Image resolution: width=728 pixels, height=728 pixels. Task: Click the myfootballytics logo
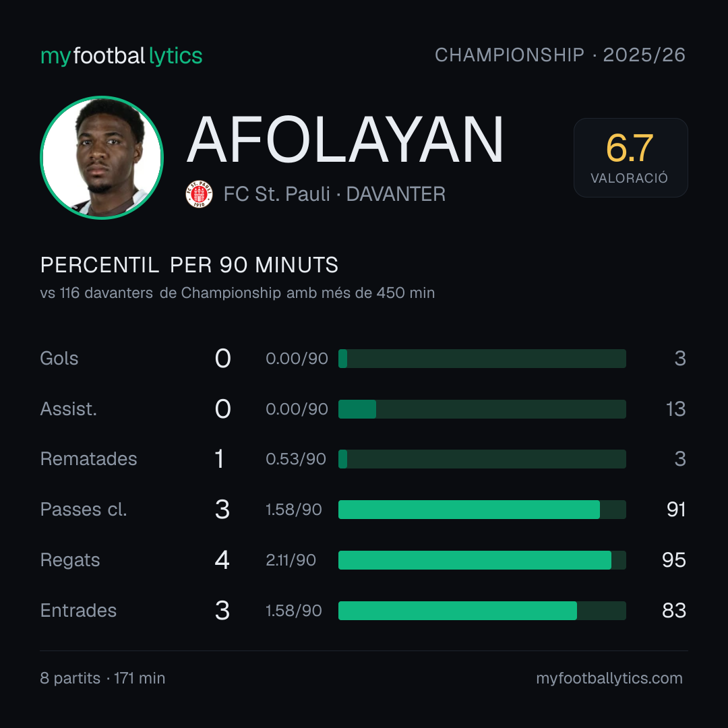click(x=121, y=56)
